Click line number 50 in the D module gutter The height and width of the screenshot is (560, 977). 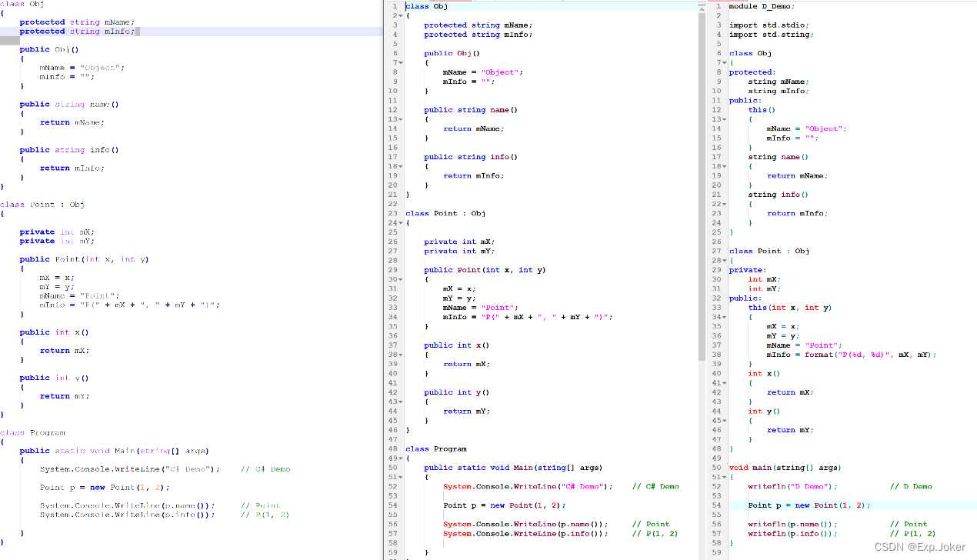716,468
